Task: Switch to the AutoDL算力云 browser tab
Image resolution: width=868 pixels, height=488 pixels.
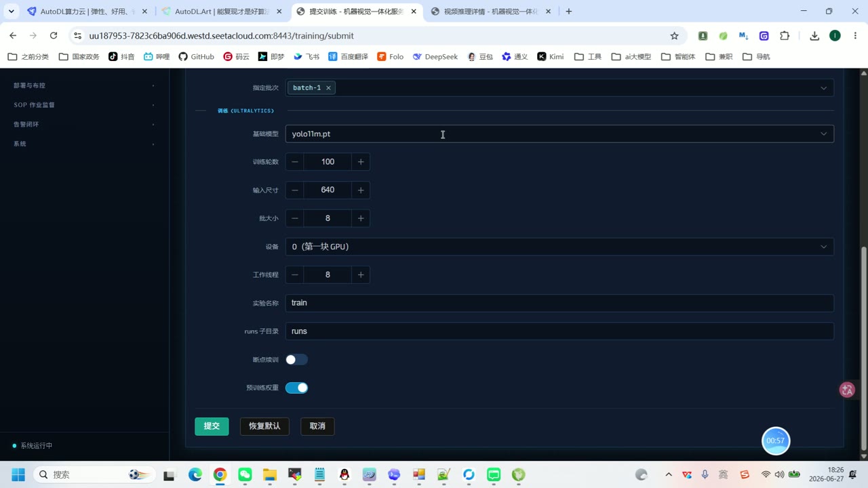Action: coord(87,12)
